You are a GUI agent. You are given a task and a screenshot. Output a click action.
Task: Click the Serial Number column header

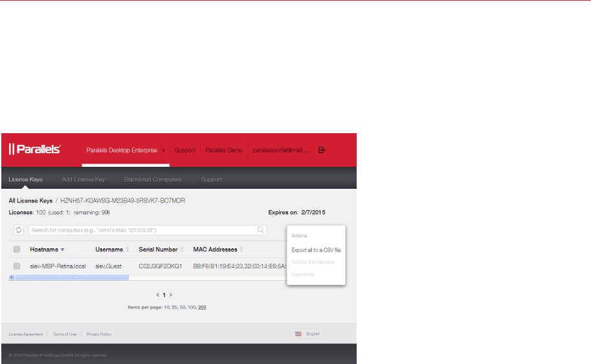click(158, 249)
